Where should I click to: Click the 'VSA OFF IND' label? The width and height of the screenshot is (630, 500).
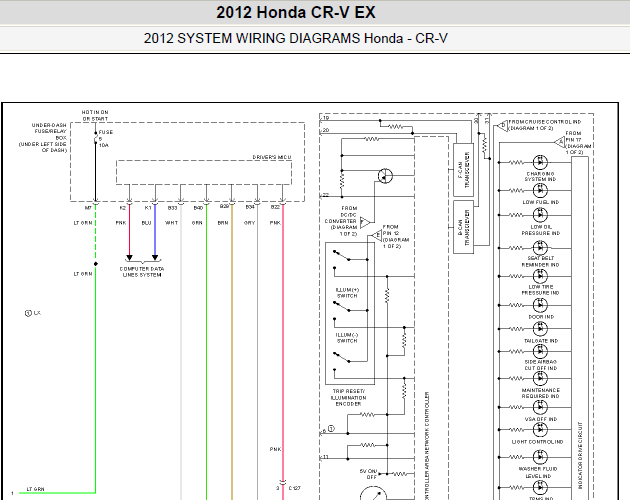pyautogui.click(x=541, y=419)
